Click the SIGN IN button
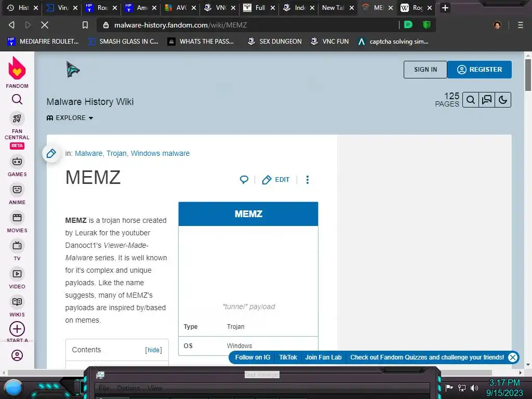This screenshot has width=532, height=399. 425,70
